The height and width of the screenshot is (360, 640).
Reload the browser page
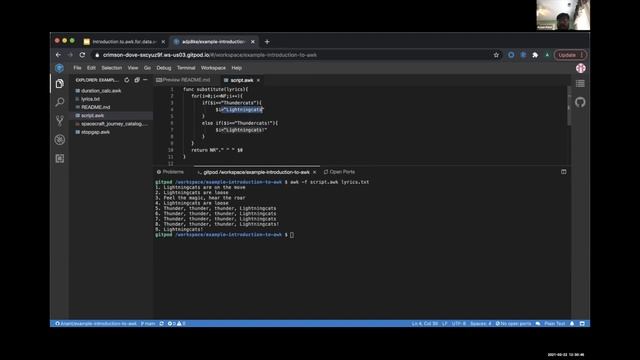(82, 55)
